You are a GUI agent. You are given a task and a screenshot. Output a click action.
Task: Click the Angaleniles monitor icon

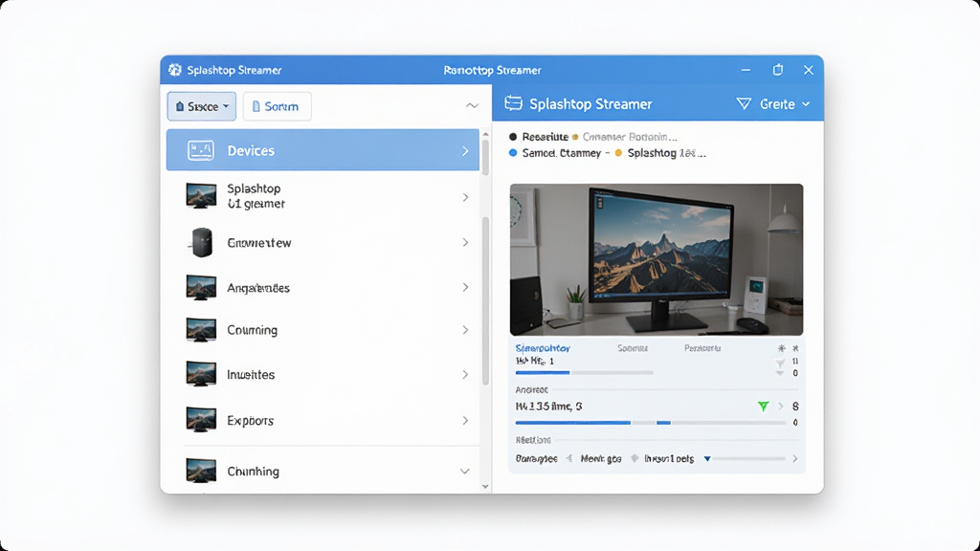201,287
